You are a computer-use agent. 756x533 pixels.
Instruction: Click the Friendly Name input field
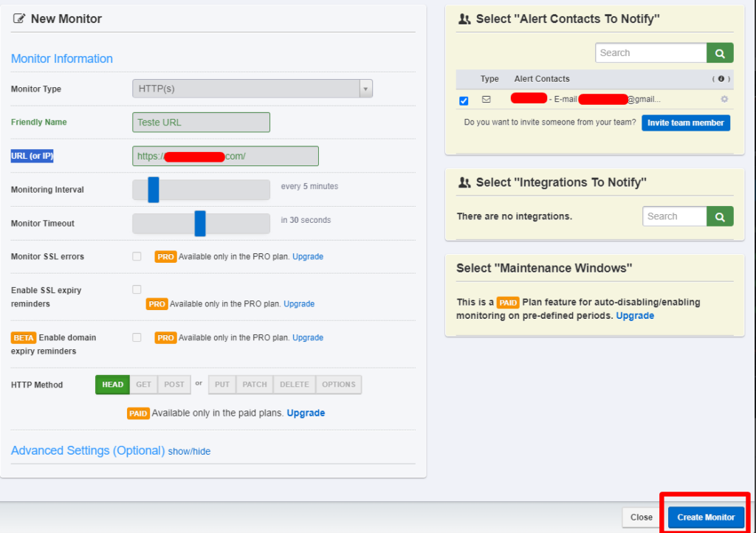201,123
